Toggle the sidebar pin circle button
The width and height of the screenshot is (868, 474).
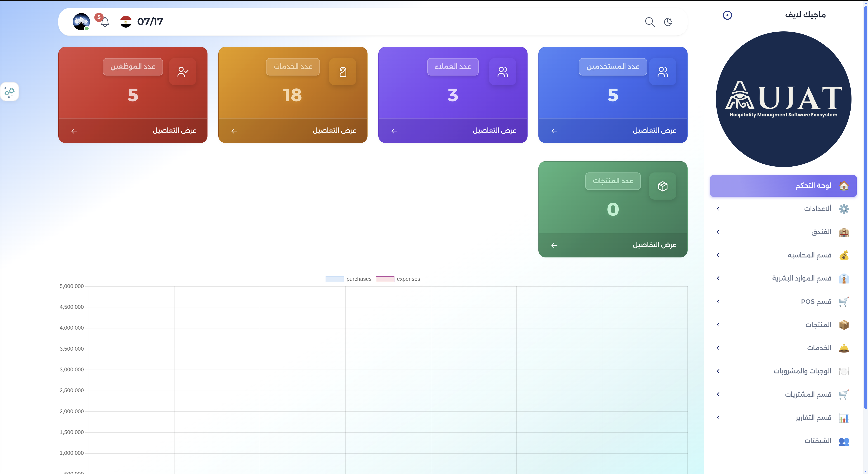pyautogui.click(x=727, y=15)
